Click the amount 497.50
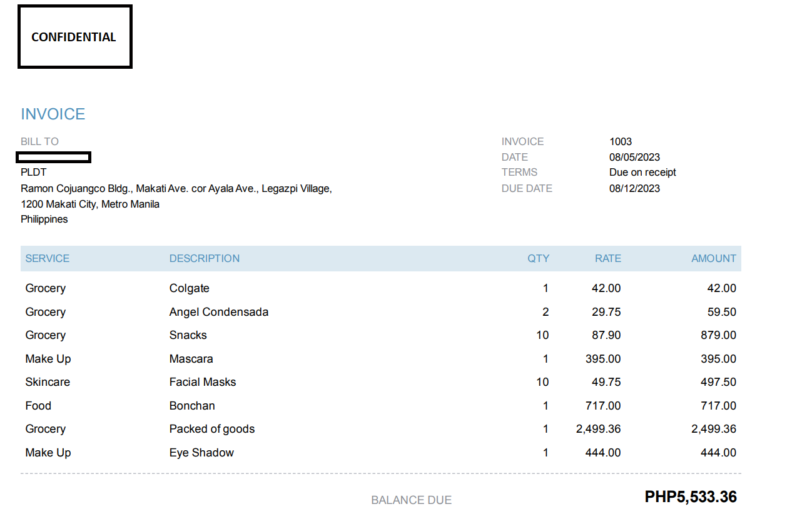This screenshot has width=812, height=519. (x=718, y=382)
